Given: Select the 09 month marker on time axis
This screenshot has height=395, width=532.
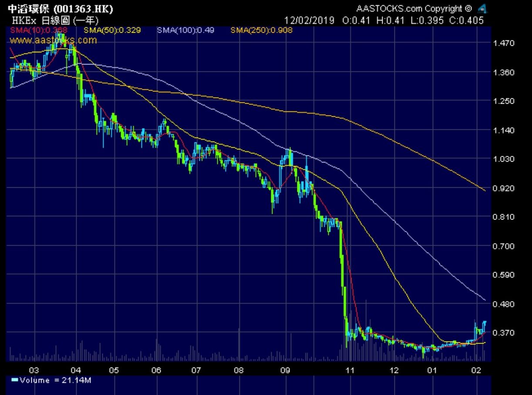Looking at the screenshot, I should 284,371.
